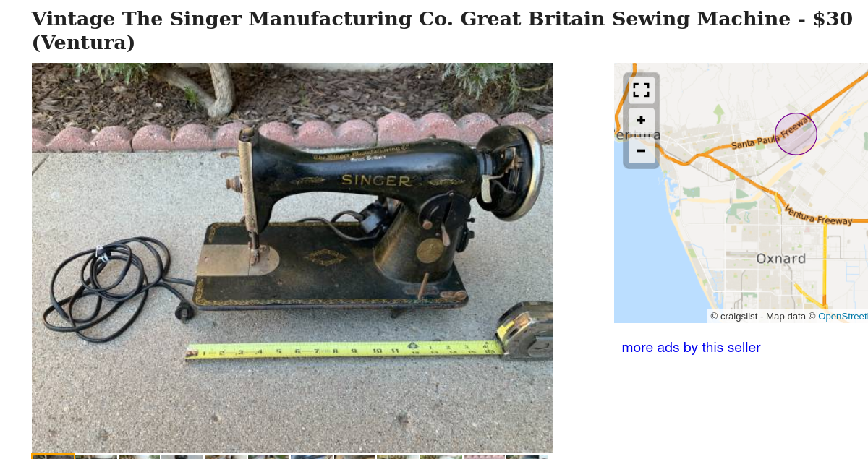Click the Oxnard city label on map
Screen dimensions: 868x459
point(780,259)
